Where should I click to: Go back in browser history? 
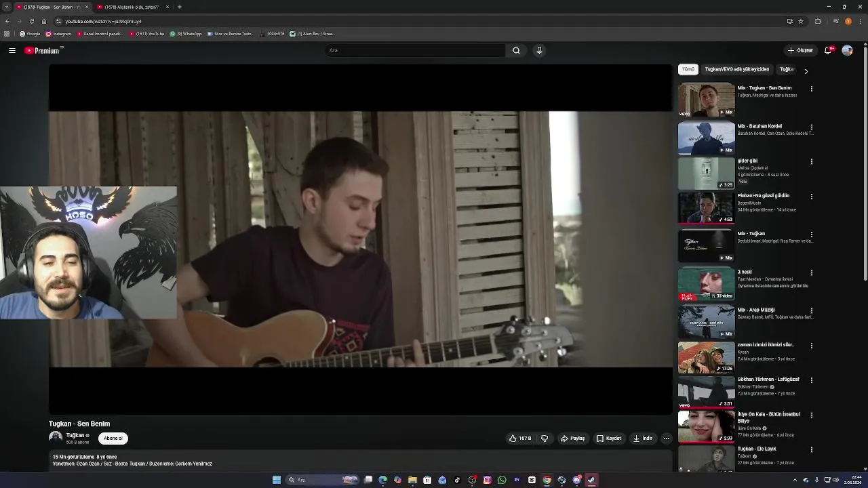[x=7, y=21]
